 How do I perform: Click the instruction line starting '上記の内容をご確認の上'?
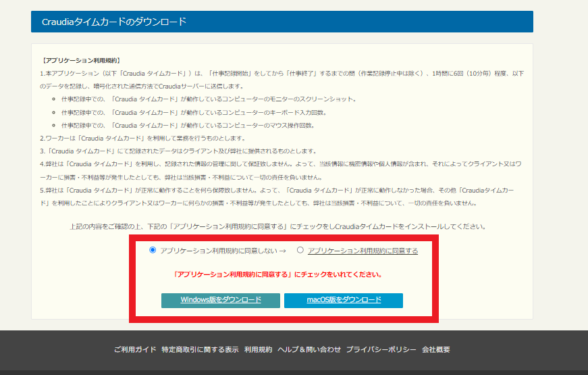pos(278,227)
